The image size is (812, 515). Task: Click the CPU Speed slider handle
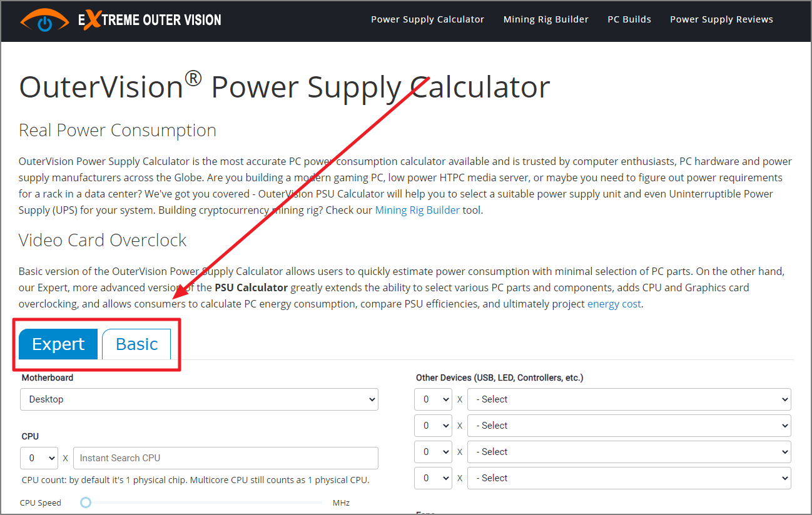pyautogui.click(x=86, y=502)
